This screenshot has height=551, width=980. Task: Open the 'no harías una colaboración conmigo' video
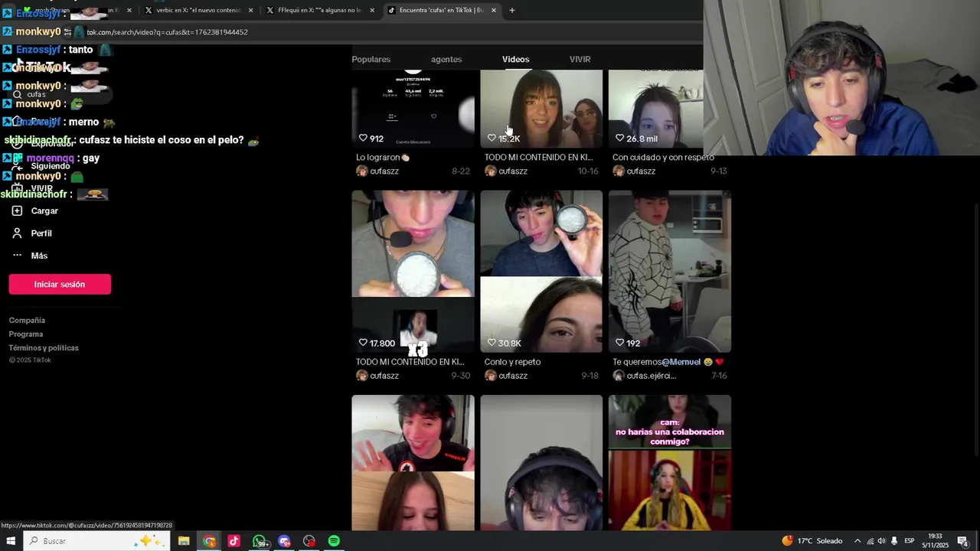click(x=670, y=463)
